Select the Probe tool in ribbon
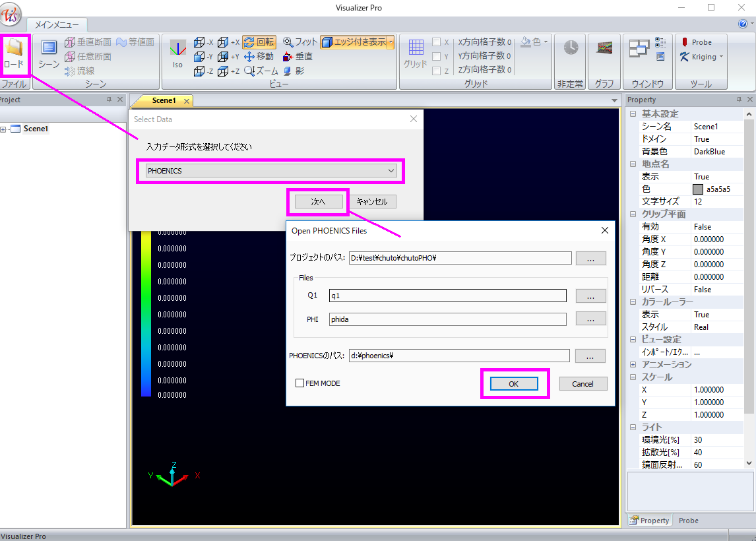The width and height of the screenshot is (756, 541). tap(696, 42)
